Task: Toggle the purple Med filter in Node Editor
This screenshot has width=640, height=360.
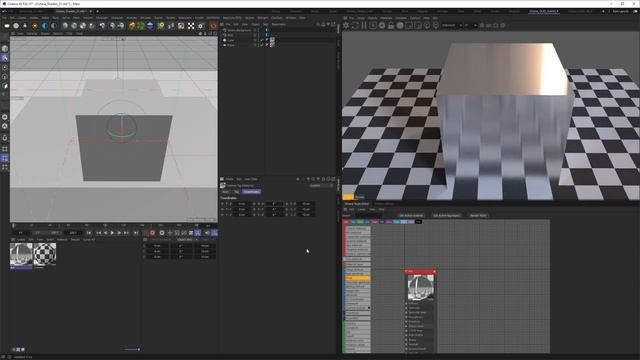Action: (389, 222)
